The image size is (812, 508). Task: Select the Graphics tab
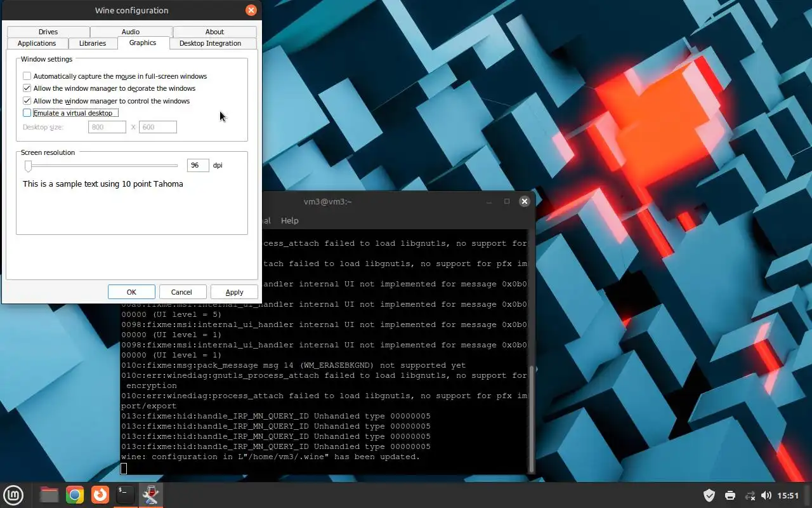pyautogui.click(x=143, y=43)
